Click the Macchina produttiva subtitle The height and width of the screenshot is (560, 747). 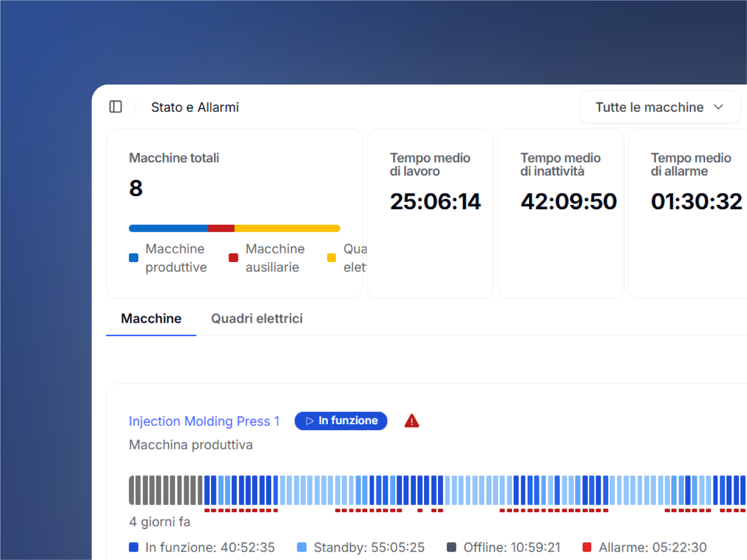191,445
